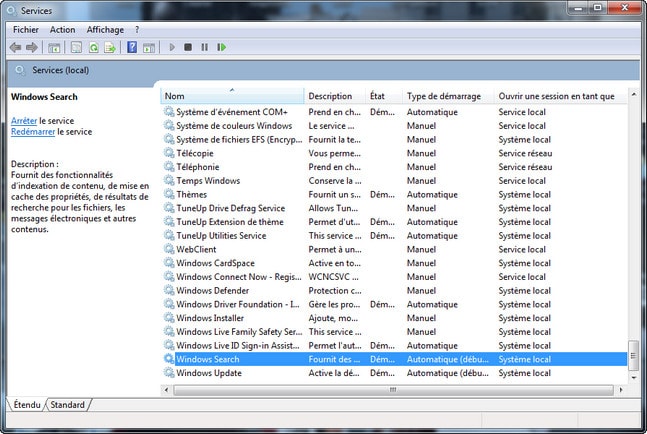Click the vertical scrollbar down arrow
The width and height of the screenshot is (647, 434).
(x=633, y=377)
